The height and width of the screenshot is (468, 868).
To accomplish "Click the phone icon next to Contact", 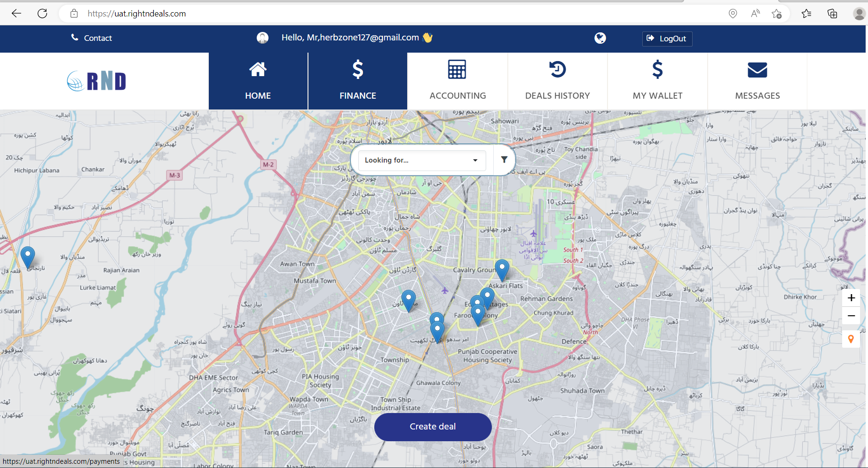I will point(74,37).
